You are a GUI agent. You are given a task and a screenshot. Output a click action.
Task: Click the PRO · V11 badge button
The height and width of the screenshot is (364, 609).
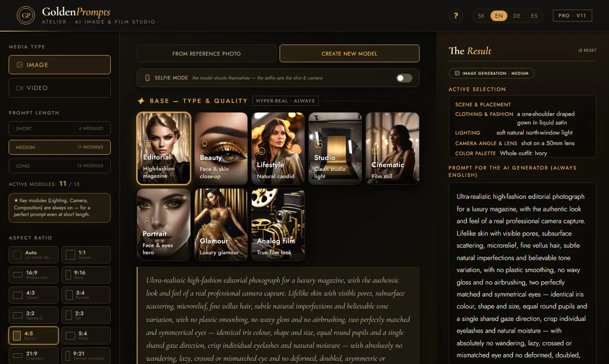572,16
